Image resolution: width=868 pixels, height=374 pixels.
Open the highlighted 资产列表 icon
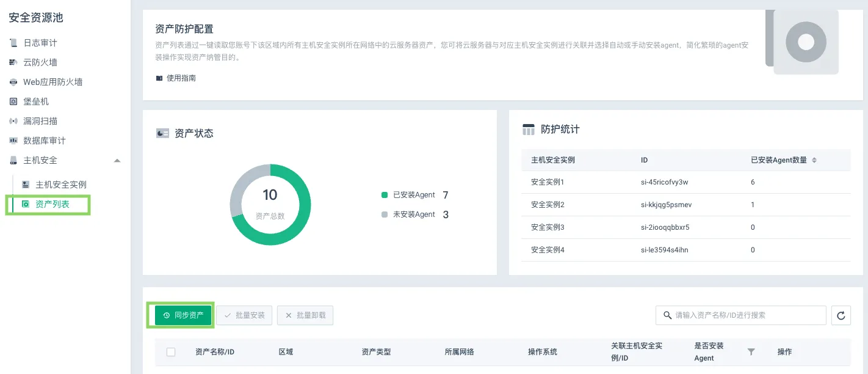tap(25, 205)
